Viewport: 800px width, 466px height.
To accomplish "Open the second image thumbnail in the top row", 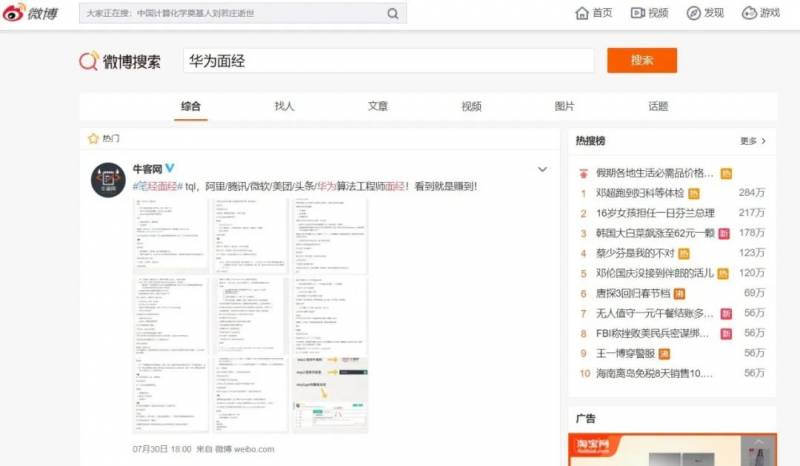I will click(250, 236).
